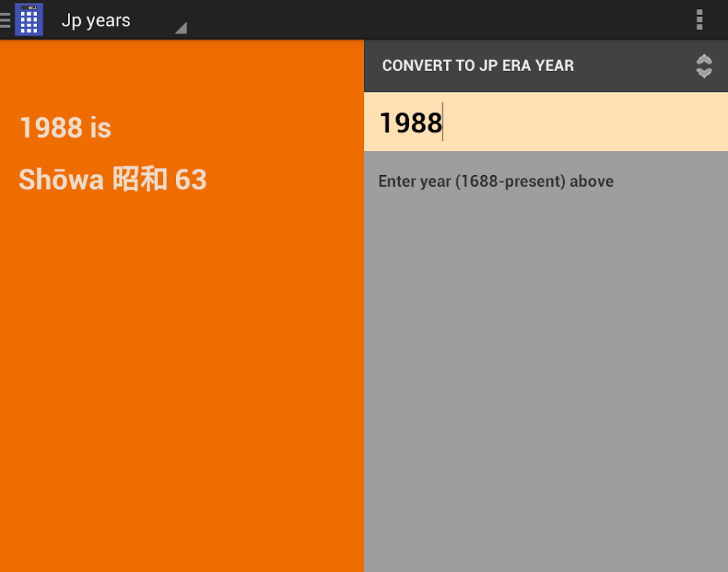Focus the year input field showing 1988
Viewport: 728px width, 572px height.
(546, 122)
